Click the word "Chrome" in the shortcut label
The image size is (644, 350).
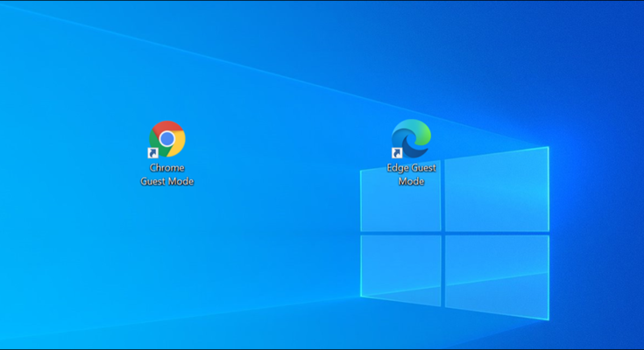166,168
